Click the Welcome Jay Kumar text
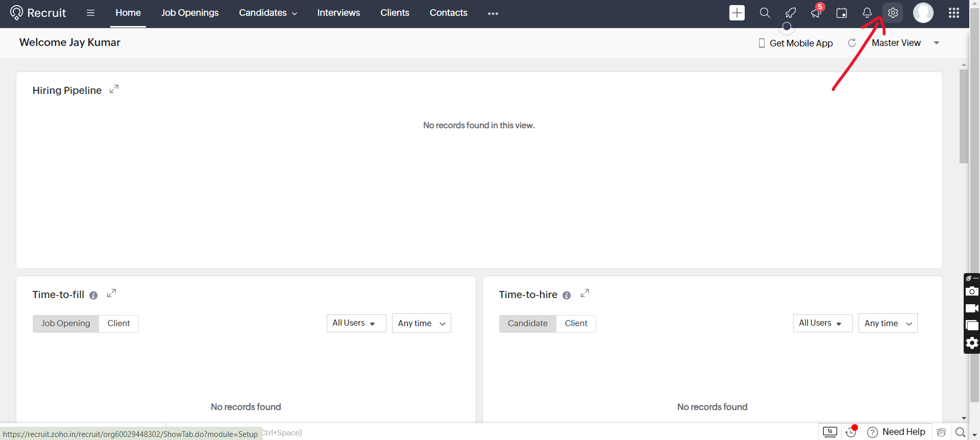Viewport: 980px width, 440px height. [70, 42]
